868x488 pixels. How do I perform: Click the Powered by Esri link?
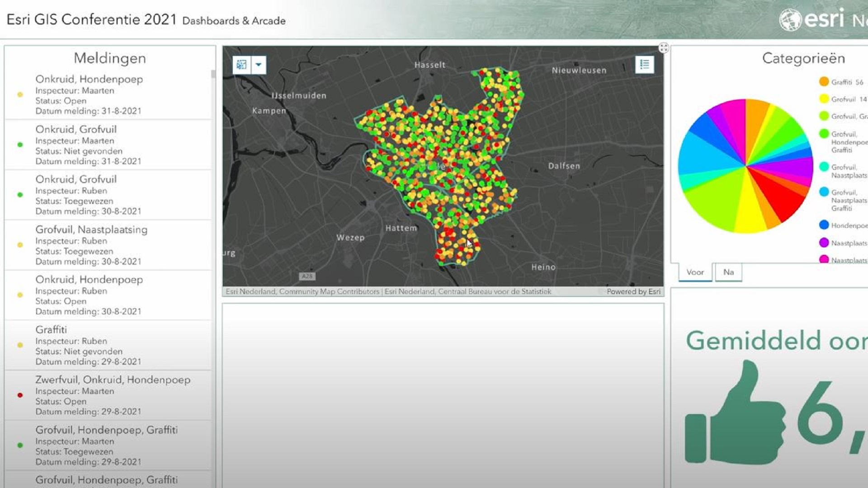(x=633, y=291)
